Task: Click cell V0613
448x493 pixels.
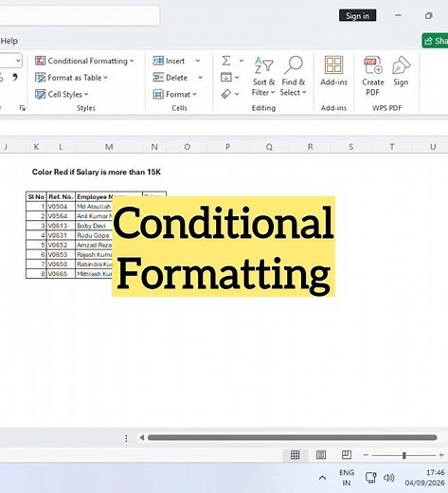Action: point(61,226)
